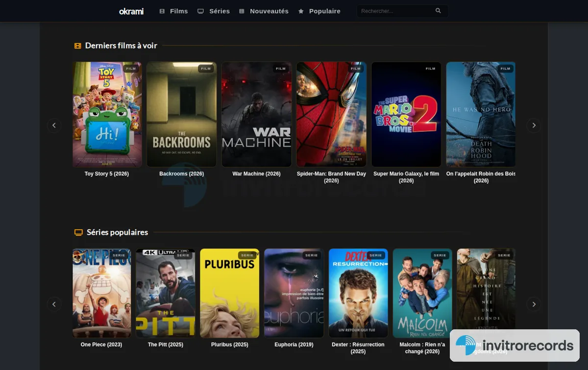Advance the films carousel to next
The height and width of the screenshot is (370, 588).
[534, 125]
